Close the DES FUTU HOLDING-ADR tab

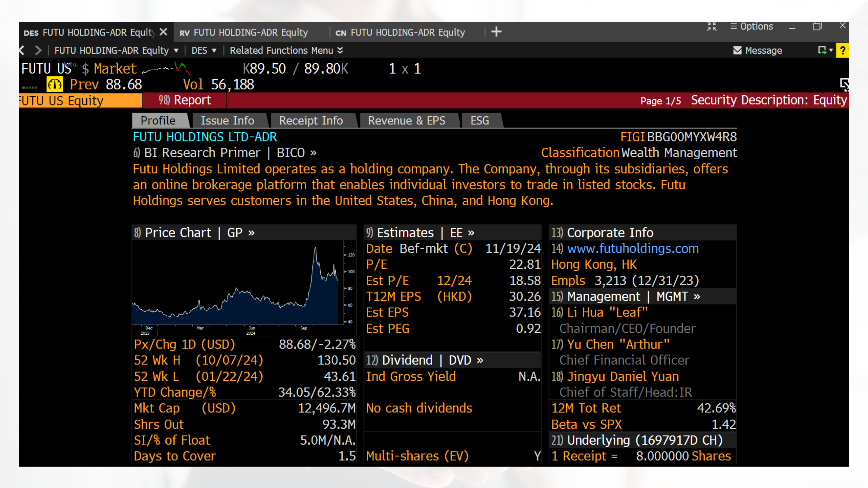tap(163, 32)
